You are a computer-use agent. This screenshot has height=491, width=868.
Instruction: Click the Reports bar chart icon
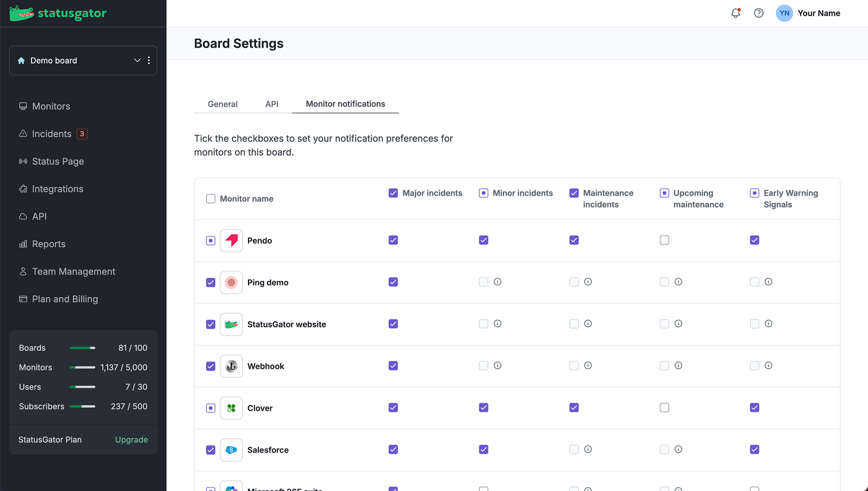pyautogui.click(x=23, y=244)
